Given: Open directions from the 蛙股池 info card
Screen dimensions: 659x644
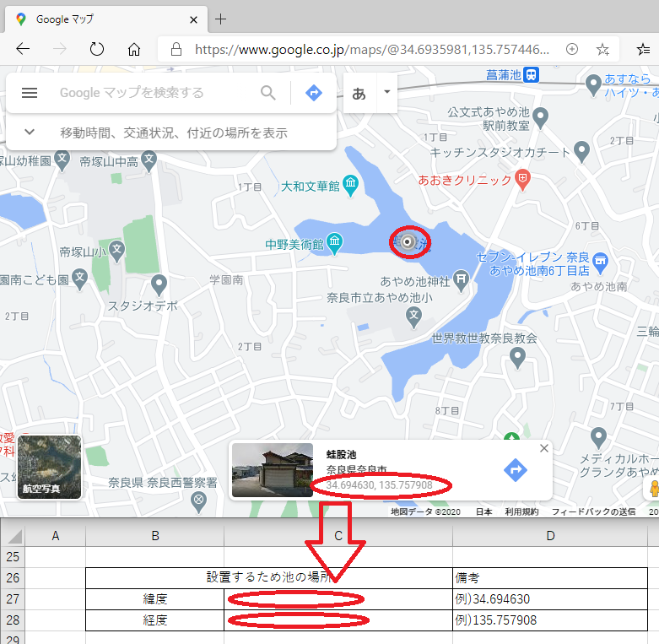Looking at the screenshot, I should click(x=515, y=470).
